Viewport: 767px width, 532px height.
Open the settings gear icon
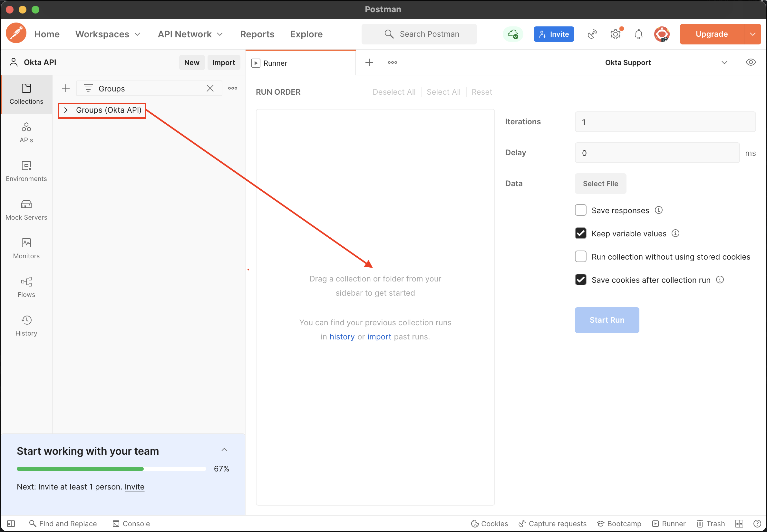point(615,34)
